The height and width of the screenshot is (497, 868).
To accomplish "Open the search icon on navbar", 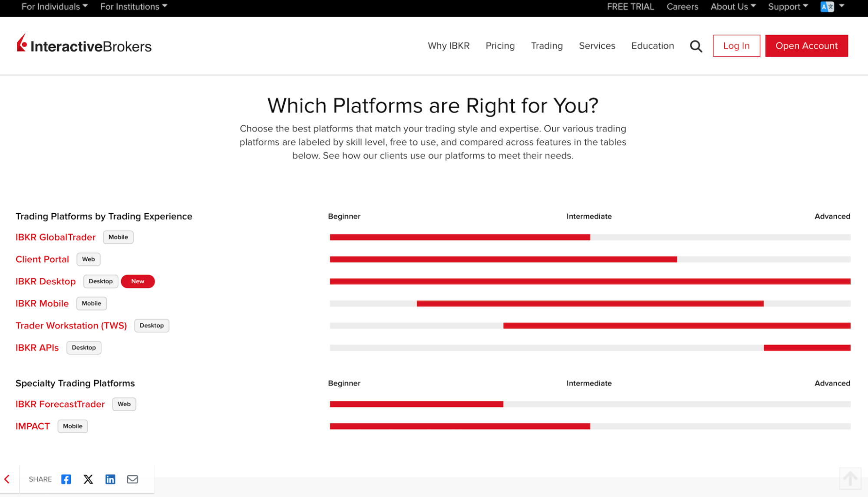I will coord(696,46).
